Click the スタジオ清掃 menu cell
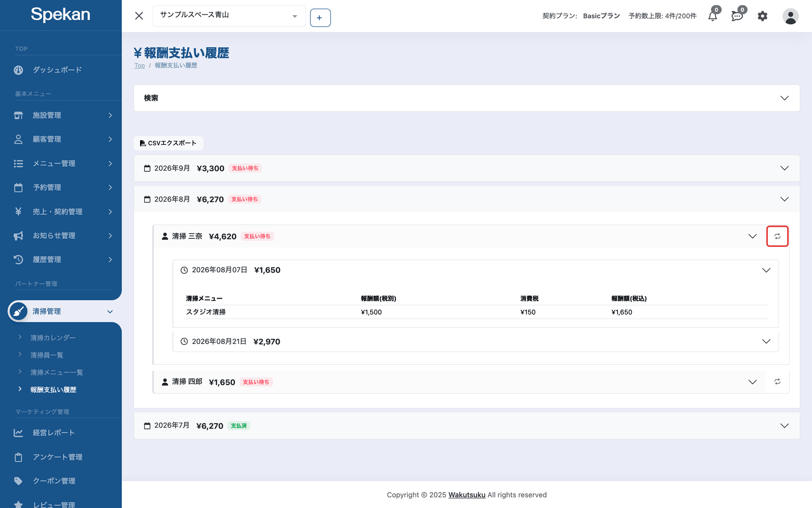This screenshot has width=812, height=508. (206, 312)
